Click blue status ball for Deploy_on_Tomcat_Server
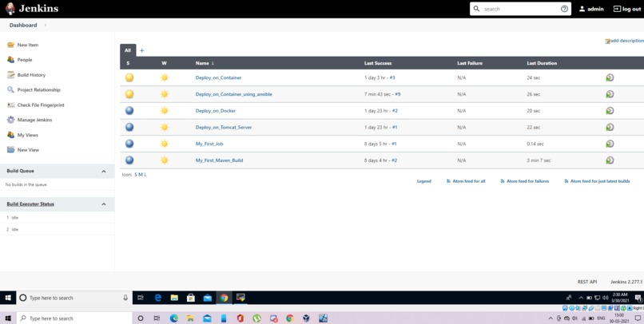 pyautogui.click(x=129, y=127)
